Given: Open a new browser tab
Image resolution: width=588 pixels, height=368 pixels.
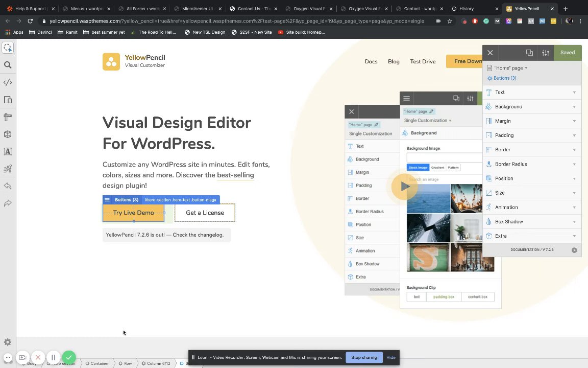Looking at the screenshot, I should pos(566,9).
